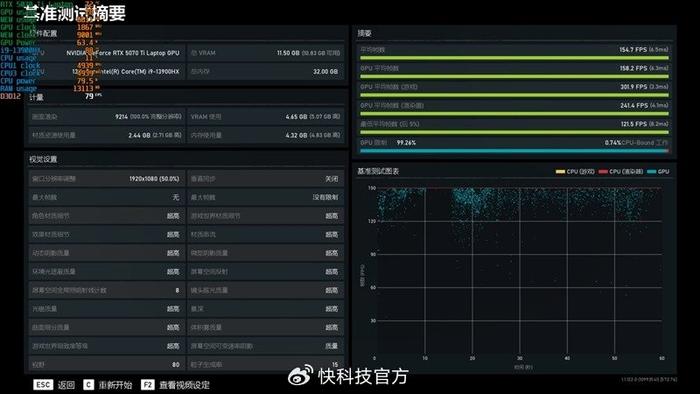Screen dimensions: 700x394
Task: Click the ESC key icon to go back
Action: tap(43, 385)
